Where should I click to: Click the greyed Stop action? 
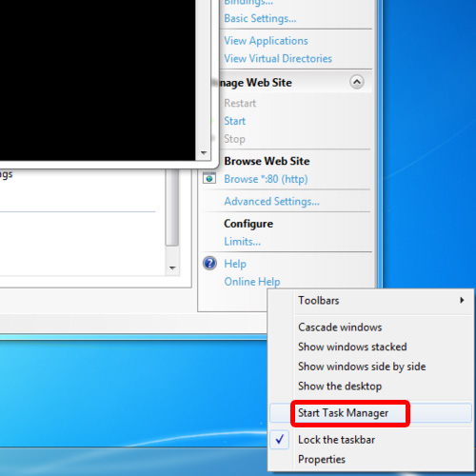(234, 139)
